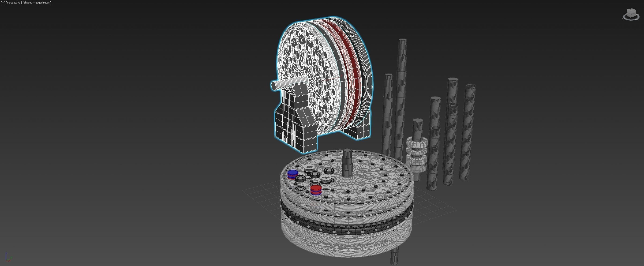
Task: Open the Perspective view label menu
Action: click(x=14, y=3)
